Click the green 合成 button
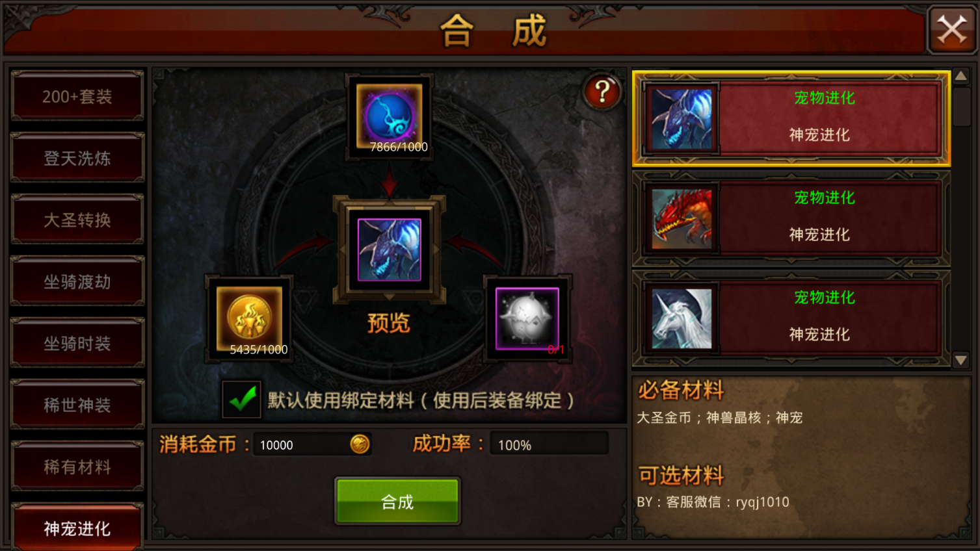Screen dimensions: 980x551 coord(397,501)
